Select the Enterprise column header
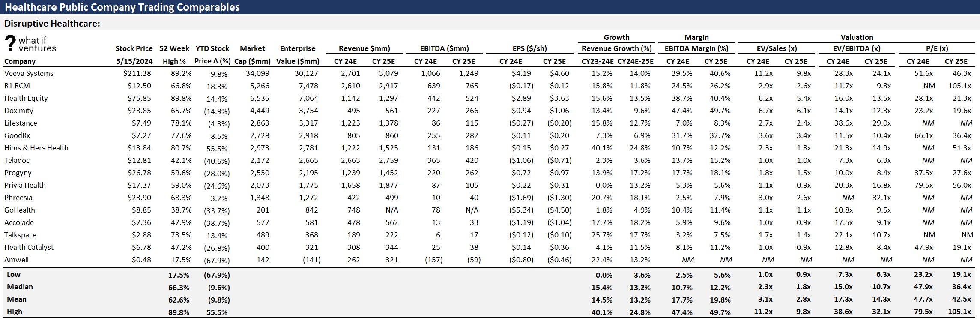The width and height of the screenshot is (980, 321). pos(298,48)
